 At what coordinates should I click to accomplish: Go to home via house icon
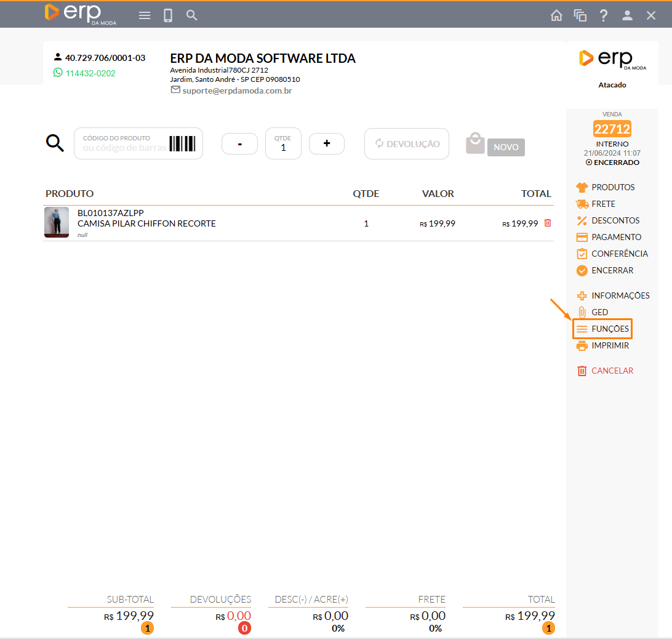(x=556, y=15)
